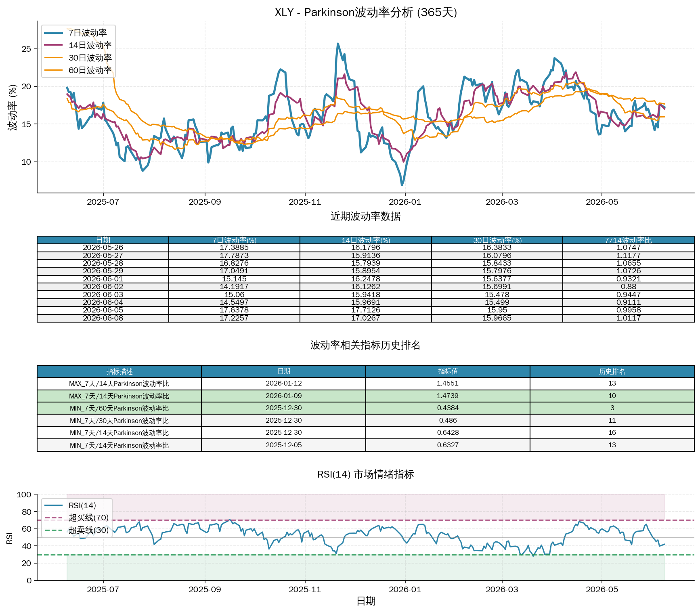Viewport: 700px width, 612px height.
Task: Click the 波动率 (%) y-axis label
Action: (13, 107)
